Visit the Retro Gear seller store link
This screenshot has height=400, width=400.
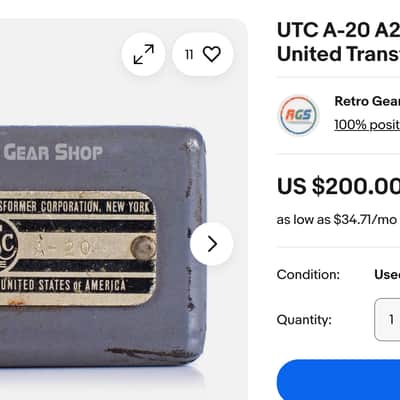(x=367, y=101)
